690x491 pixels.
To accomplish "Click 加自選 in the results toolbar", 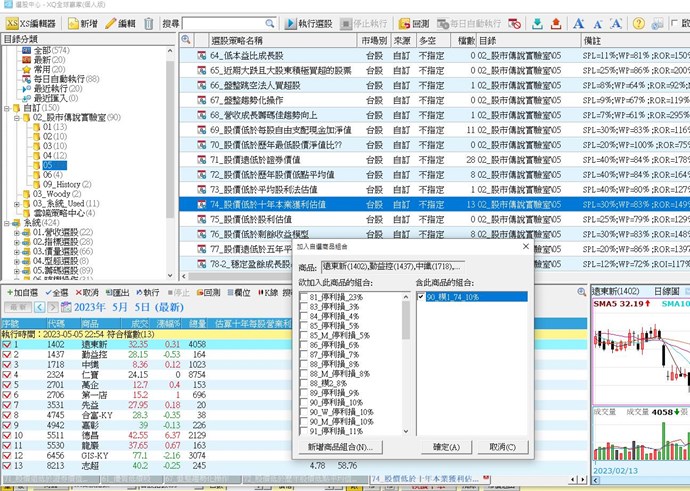I will (22, 293).
